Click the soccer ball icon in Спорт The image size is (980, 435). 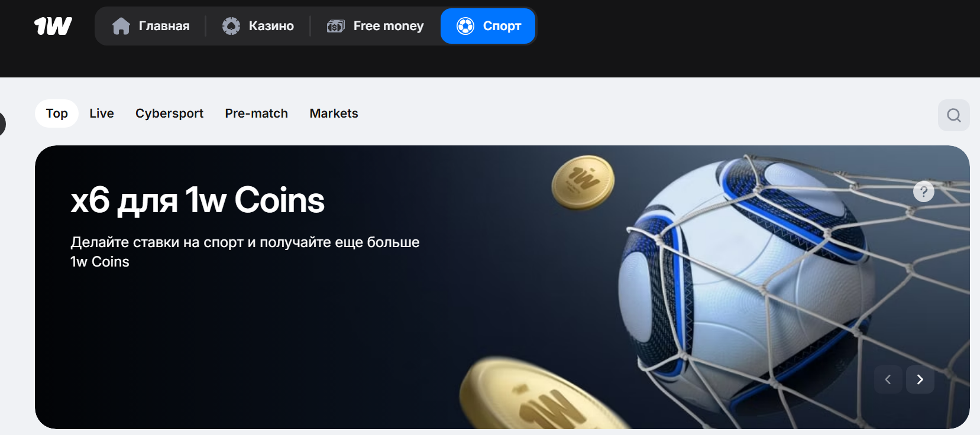(465, 26)
